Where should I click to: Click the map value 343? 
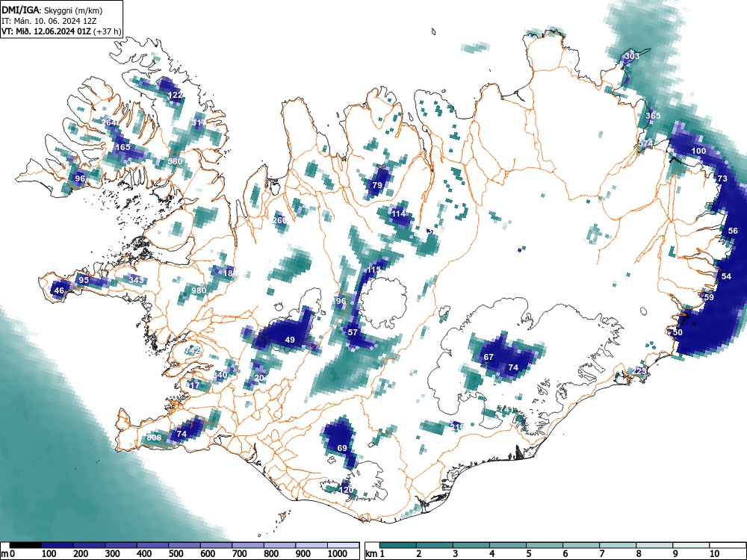click(136, 280)
